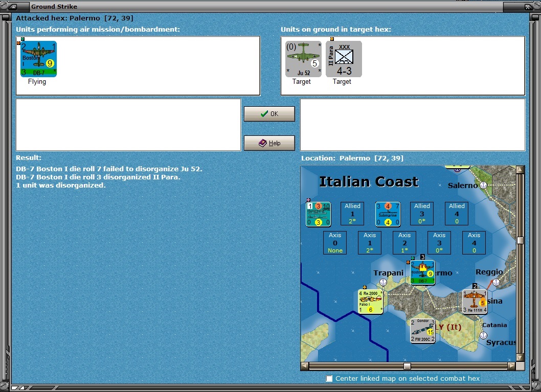Click 'failed to disorganize Ju 52' result line

tap(109, 169)
